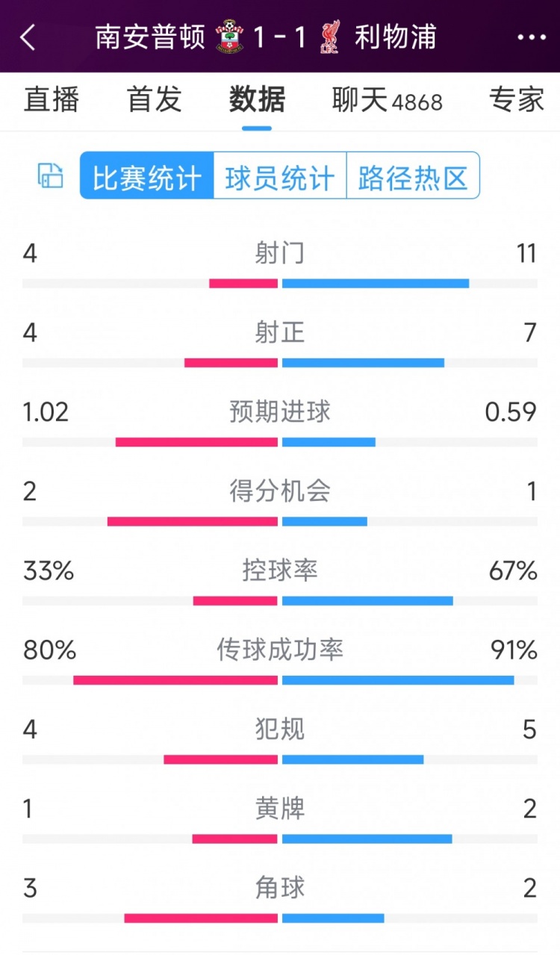The height and width of the screenshot is (955, 560).
Task: Tap the 角球 corners stat row
Action: coord(280,889)
